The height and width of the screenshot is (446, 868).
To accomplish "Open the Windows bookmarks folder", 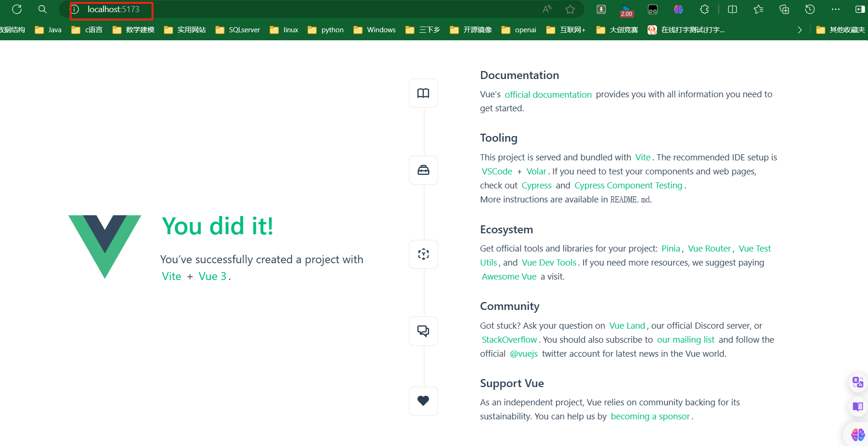I will (375, 30).
